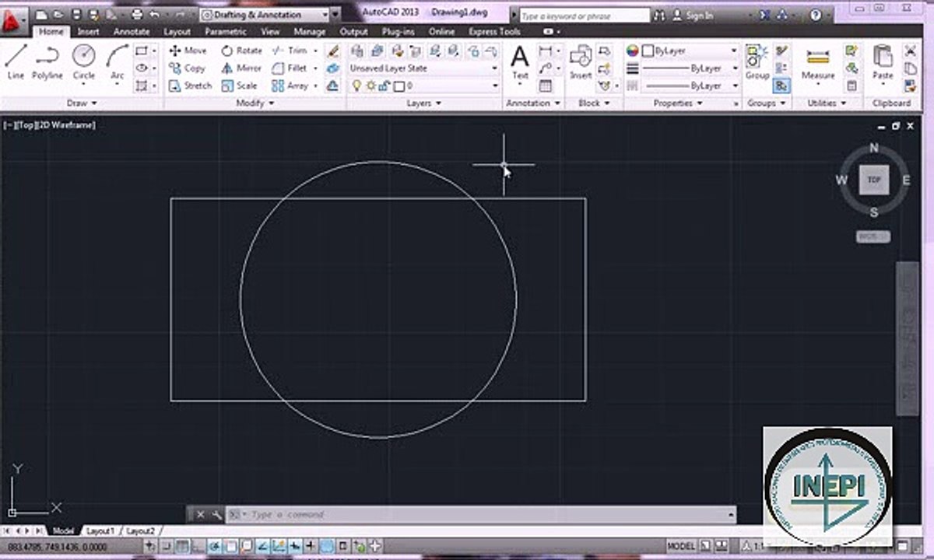The image size is (934, 560).
Task: Expand the Properties panel
Action: click(678, 103)
